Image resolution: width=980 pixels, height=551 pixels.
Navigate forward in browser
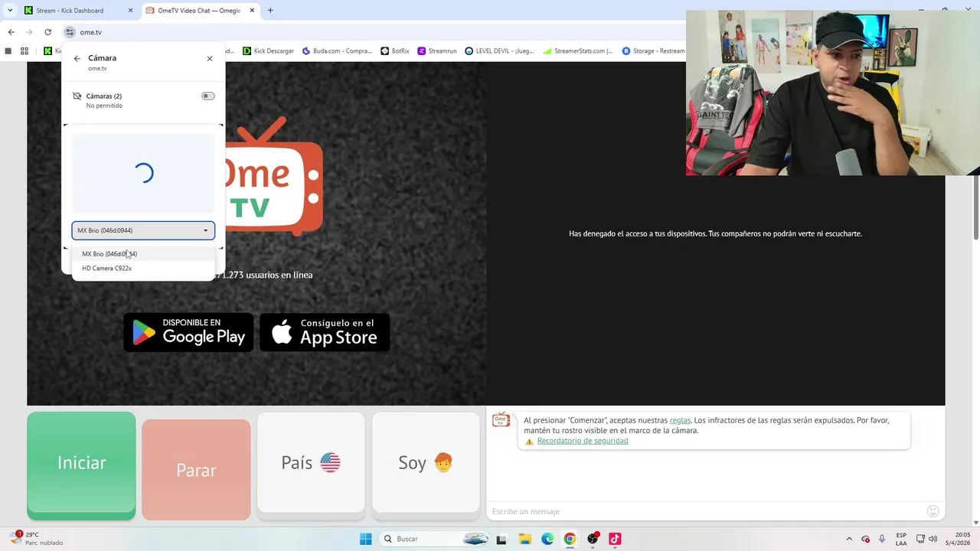pyautogui.click(x=29, y=32)
